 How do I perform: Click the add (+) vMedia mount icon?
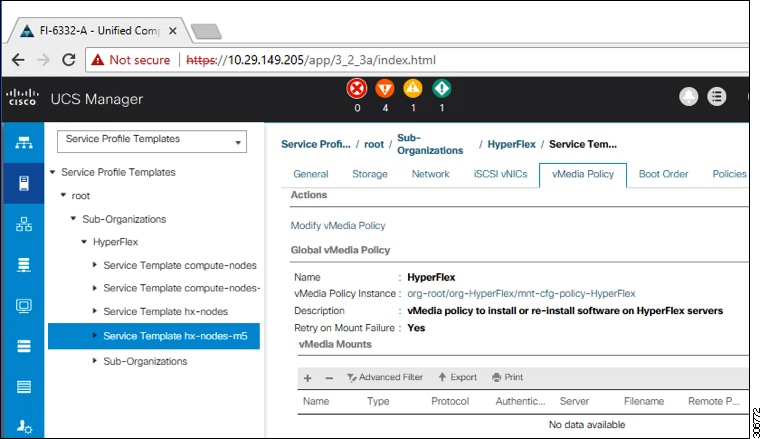click(308, 378)
